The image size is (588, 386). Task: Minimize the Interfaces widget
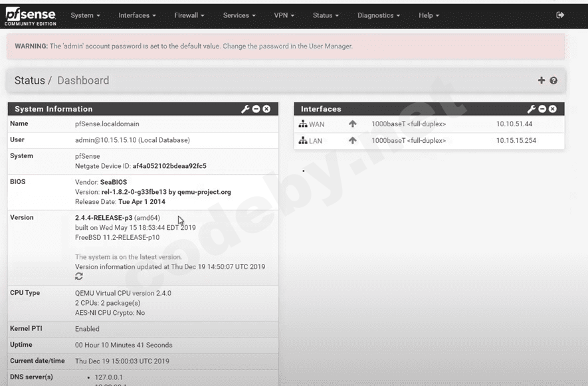click(x=542, y=109)
